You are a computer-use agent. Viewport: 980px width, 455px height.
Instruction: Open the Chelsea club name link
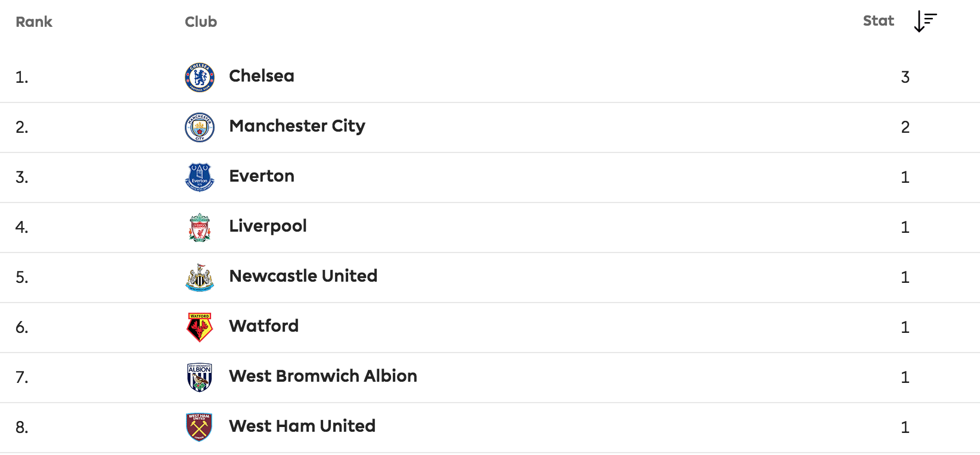point(262,76)
